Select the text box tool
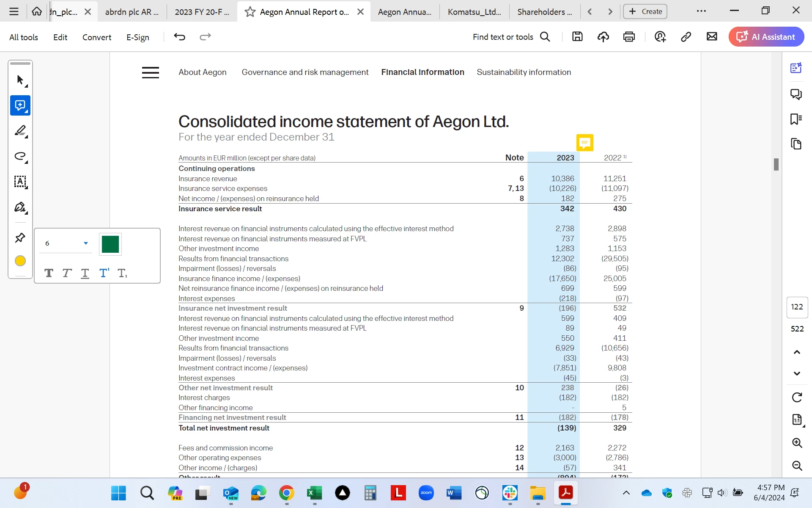Viewport: 812px width, 508px height. click(x=20, y=182)
